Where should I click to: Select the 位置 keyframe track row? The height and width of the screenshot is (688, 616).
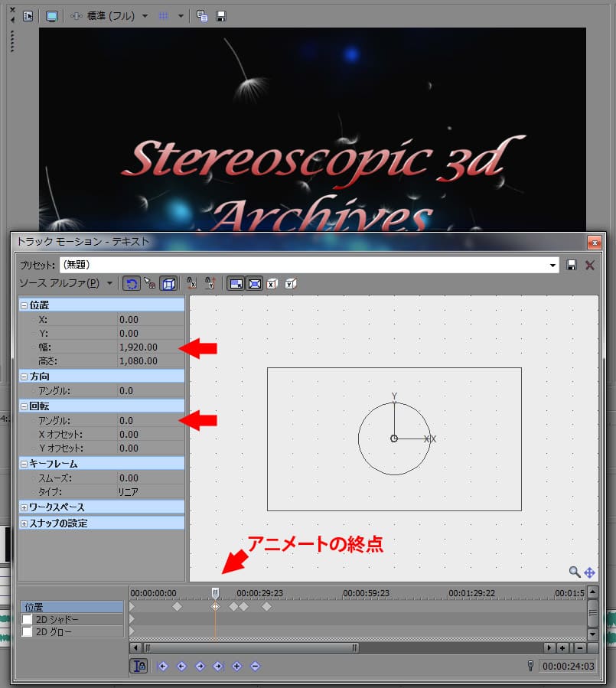pos(70,606)
